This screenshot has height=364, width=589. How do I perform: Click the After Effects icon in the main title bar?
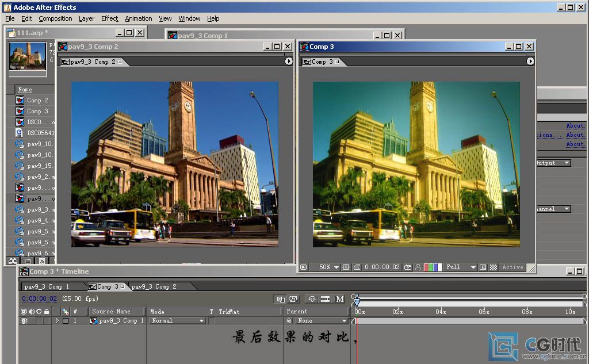click(7, 7)
